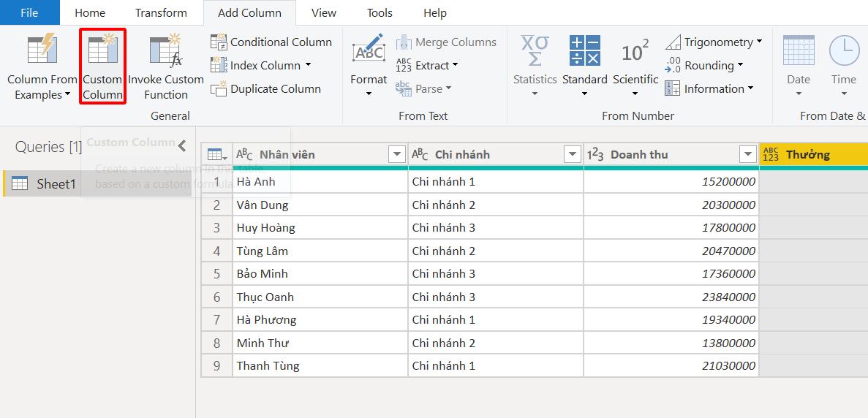This screenshot has width=868, height=418.
Task: Click the cell containing Huy Hoàng
Action: point(320,228)
